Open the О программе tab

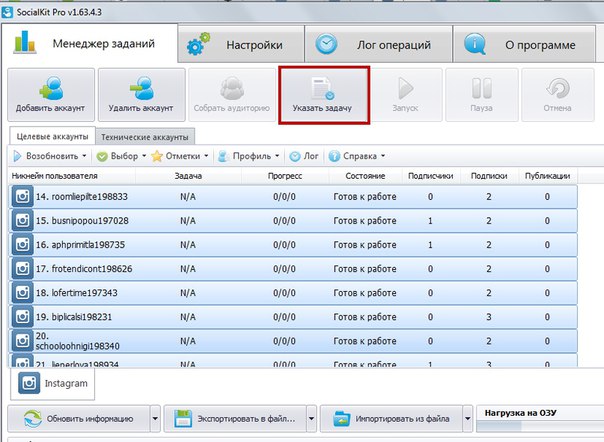click(x=524, y=44)
